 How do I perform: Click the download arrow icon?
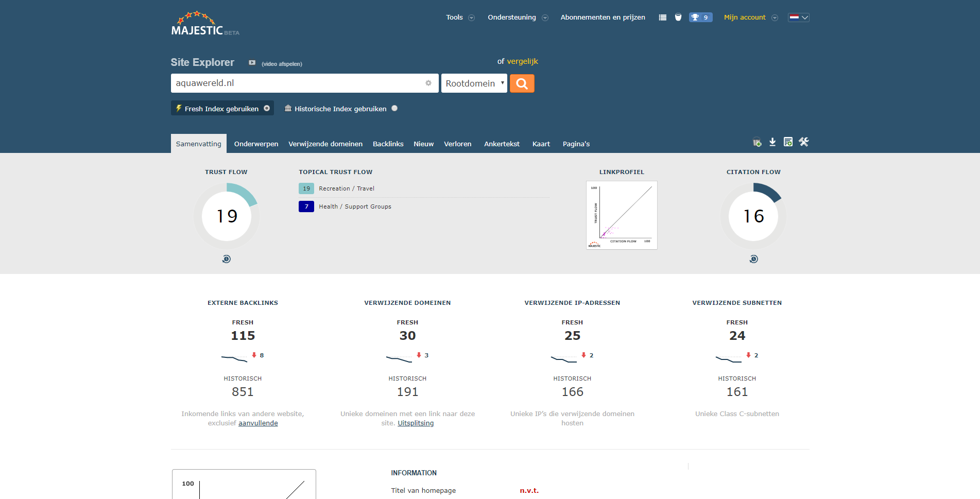pos(772,142)
